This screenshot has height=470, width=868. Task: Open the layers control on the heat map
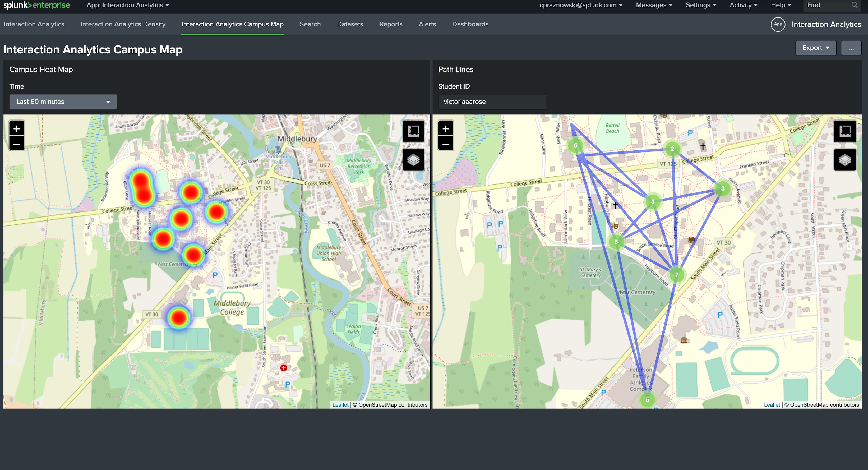coord(413,160)
